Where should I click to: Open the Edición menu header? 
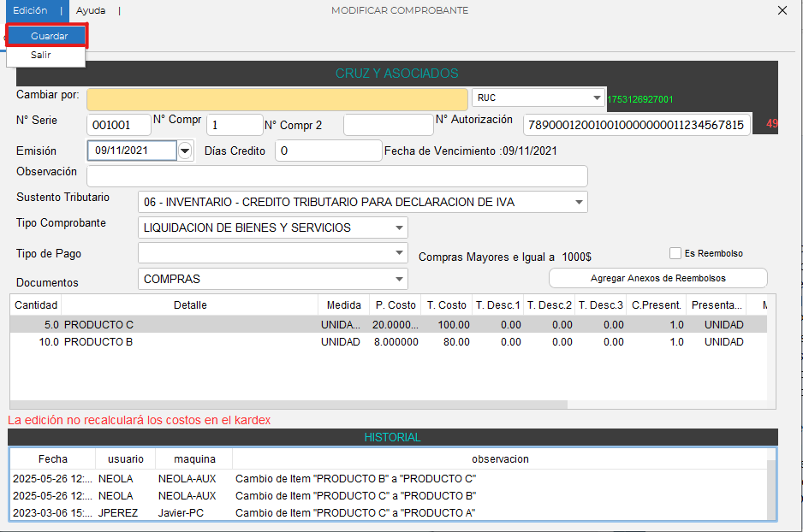click(x=30, y=10)
